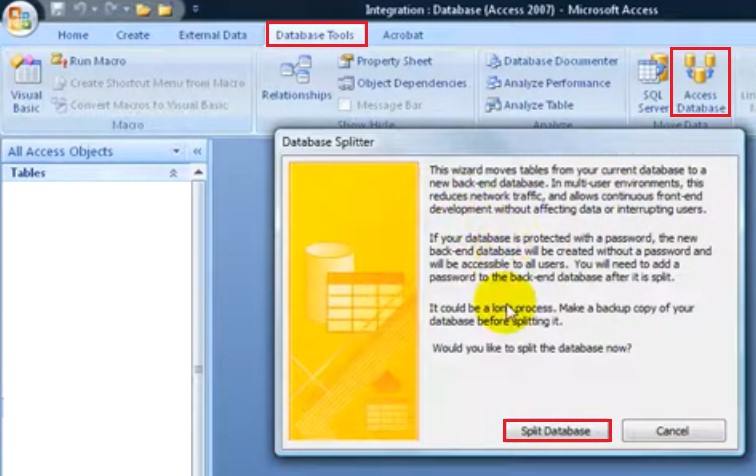
Task: Click the second folder quick access icon
Action: [x=165, y=10]
